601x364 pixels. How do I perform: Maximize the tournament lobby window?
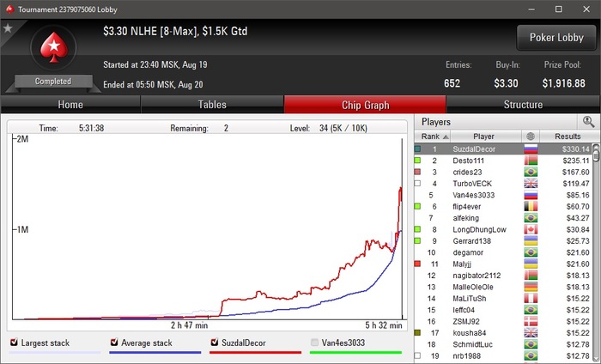[x=558, y=9]
